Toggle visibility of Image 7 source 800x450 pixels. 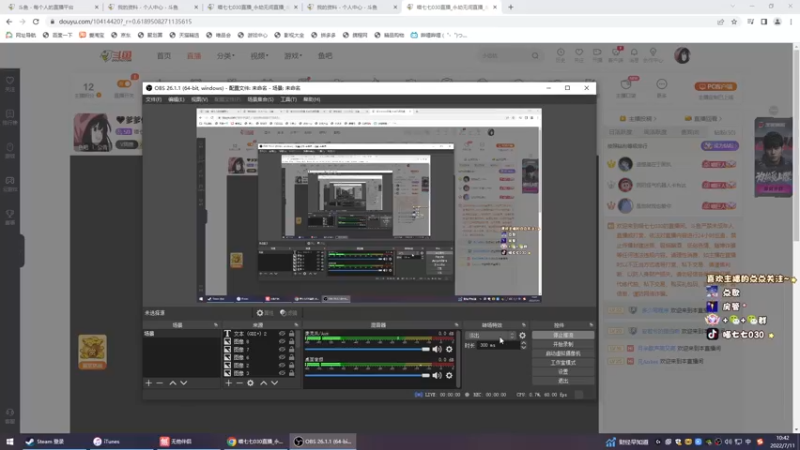click(282, 349)
